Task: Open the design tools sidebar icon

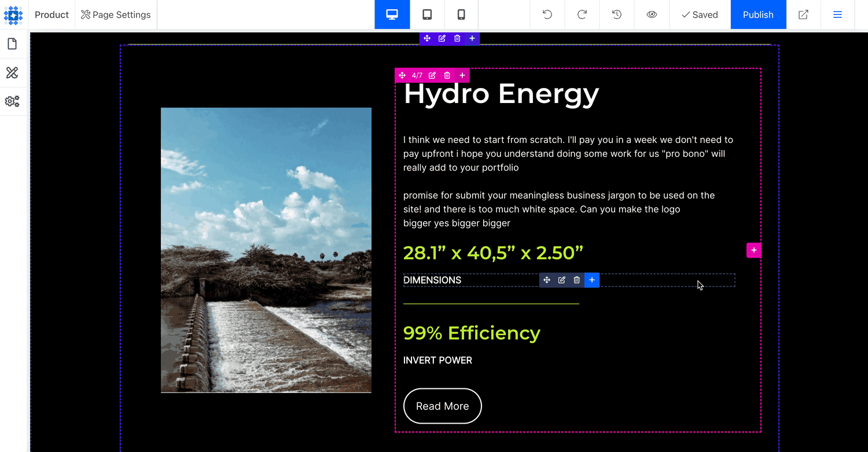Action: (x=12, y=72)
